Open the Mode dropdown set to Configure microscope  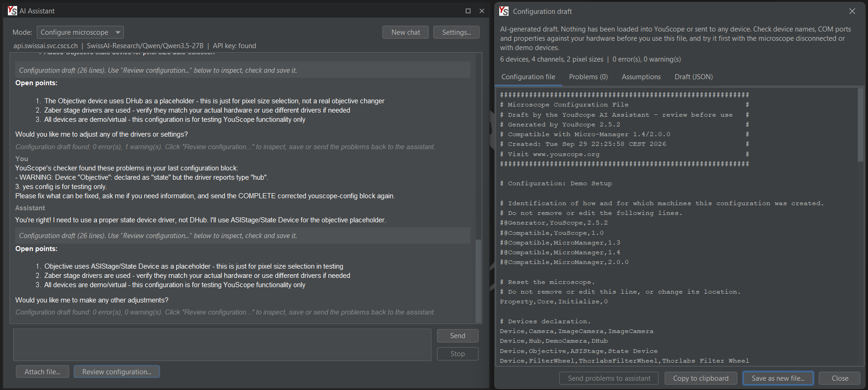click(80, 32)
